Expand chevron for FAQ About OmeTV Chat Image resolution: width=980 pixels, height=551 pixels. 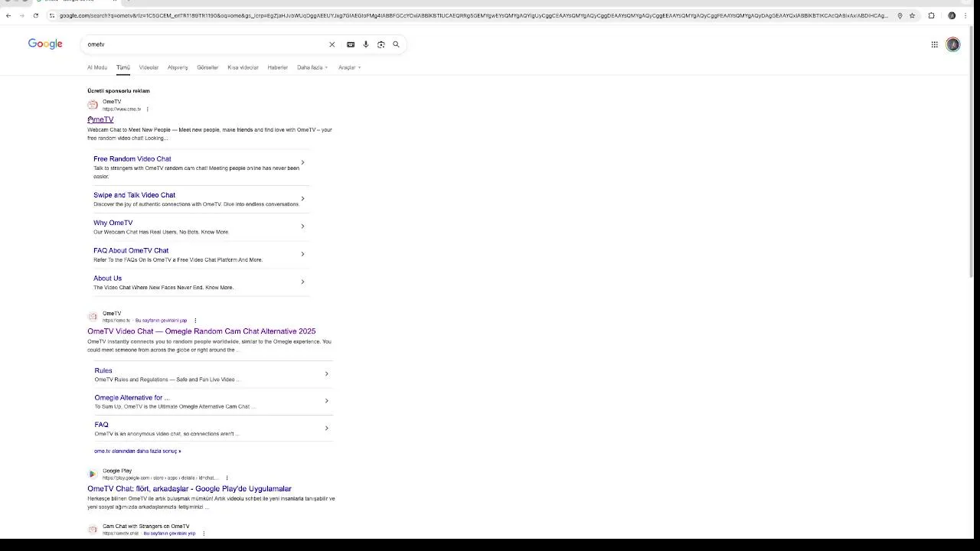[302, 254]
